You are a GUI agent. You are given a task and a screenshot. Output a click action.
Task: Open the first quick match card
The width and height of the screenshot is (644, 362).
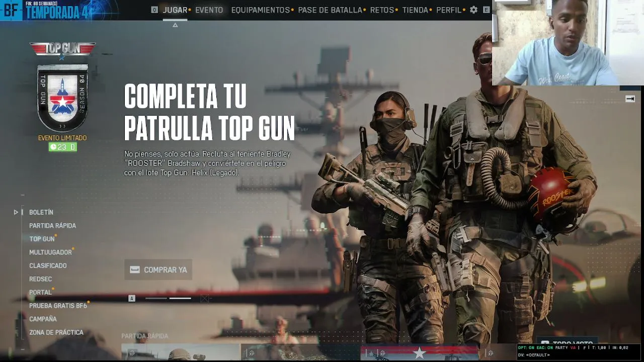[181, 353]
